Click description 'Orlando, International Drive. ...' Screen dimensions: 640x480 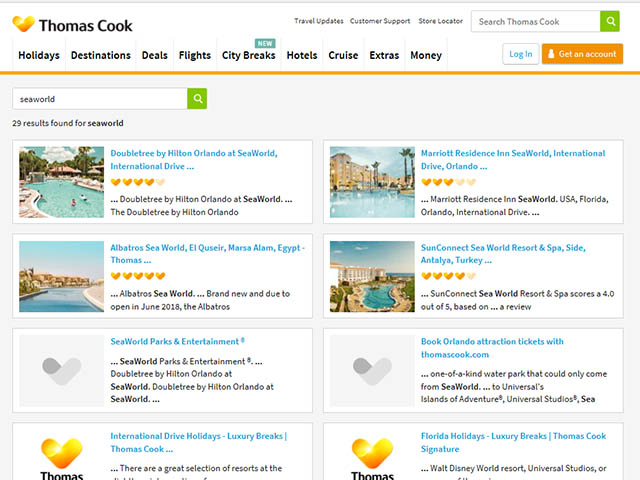(x=480, y=212)
